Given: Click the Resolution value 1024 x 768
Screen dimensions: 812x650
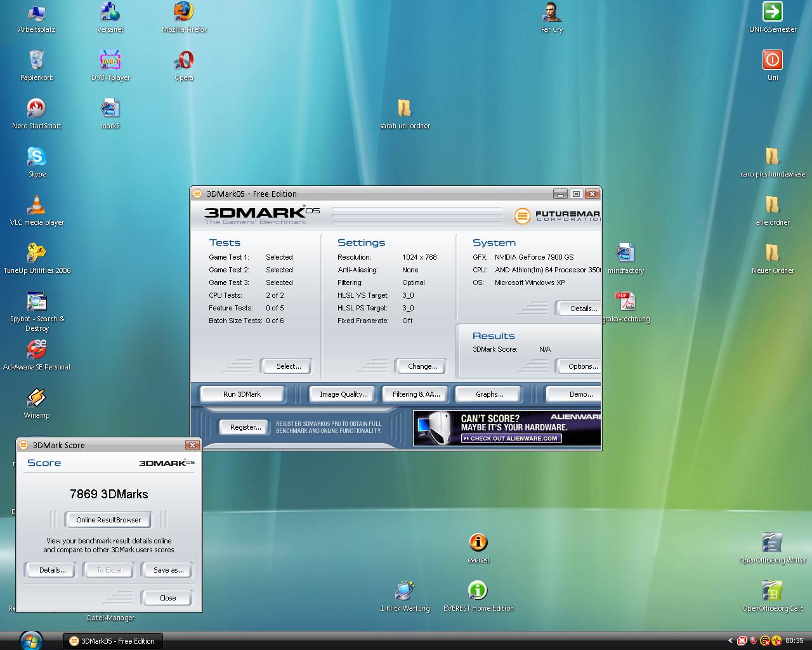Looking at the screenshot, I should [419, 257].
